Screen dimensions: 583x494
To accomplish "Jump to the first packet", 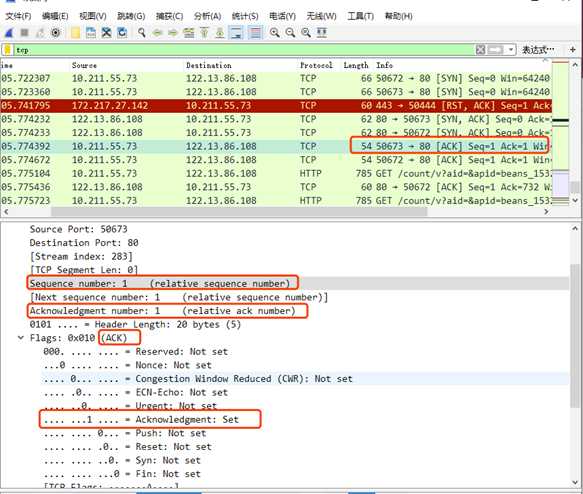I will [x=204, y=33].
